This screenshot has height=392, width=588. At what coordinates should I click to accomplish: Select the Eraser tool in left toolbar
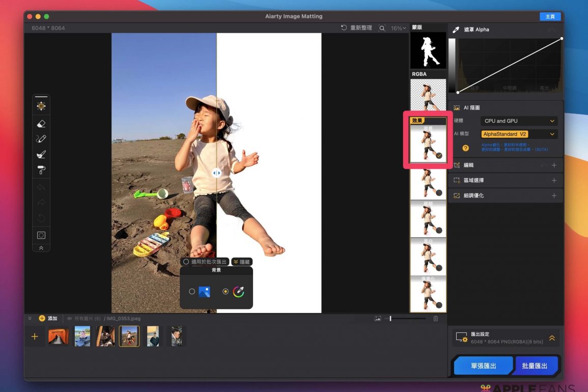(41, 123)
